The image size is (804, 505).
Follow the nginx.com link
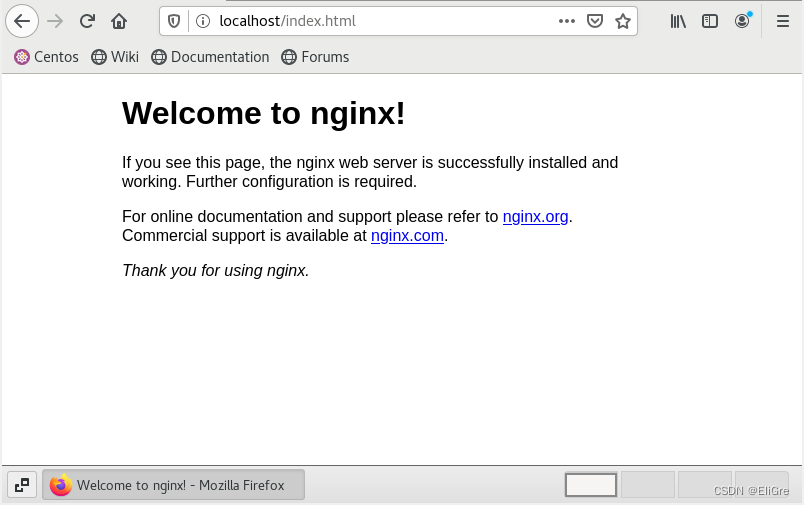(407, 235)
